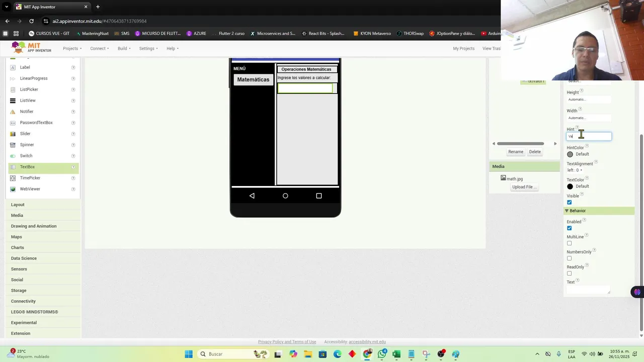Go to My Projects

coord(463,48)
